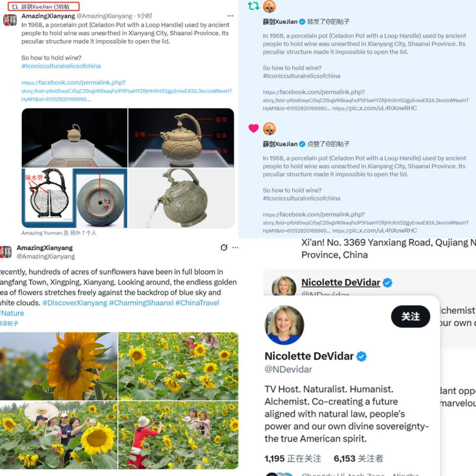The height and width of the screenshot is (476, 476).
Task: Click the Grok icon on the sunflower post
Action: [x=224, y=248]
